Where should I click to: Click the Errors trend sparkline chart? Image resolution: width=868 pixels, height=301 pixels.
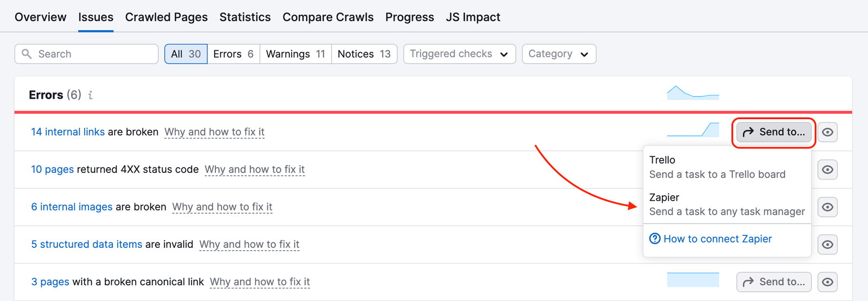tap(693, 93)
